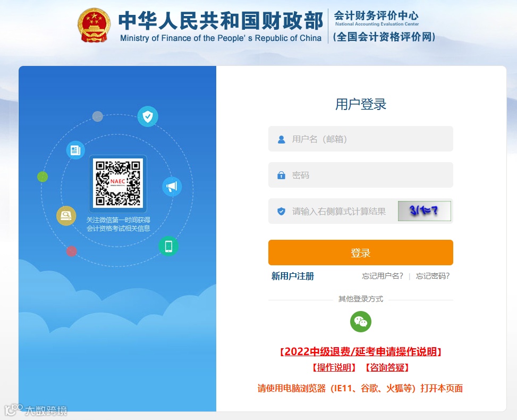This screenshot has width=517, height=420.
Task: Click the yellow search drive icon
Action: [66, 216]
